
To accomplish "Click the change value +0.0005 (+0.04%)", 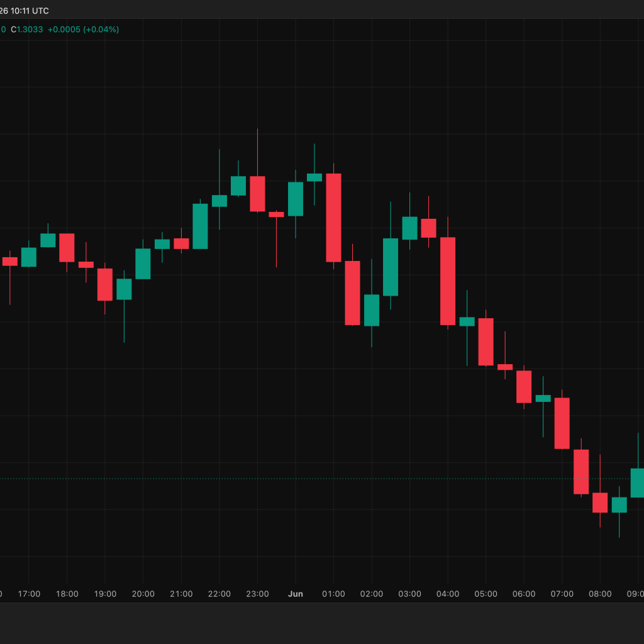I will (84, 30).
